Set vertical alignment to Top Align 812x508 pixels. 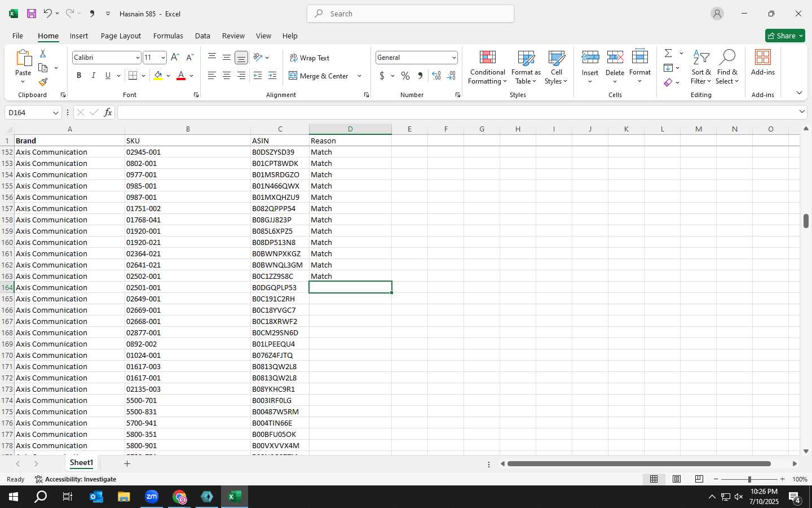[x=212, y=58]
